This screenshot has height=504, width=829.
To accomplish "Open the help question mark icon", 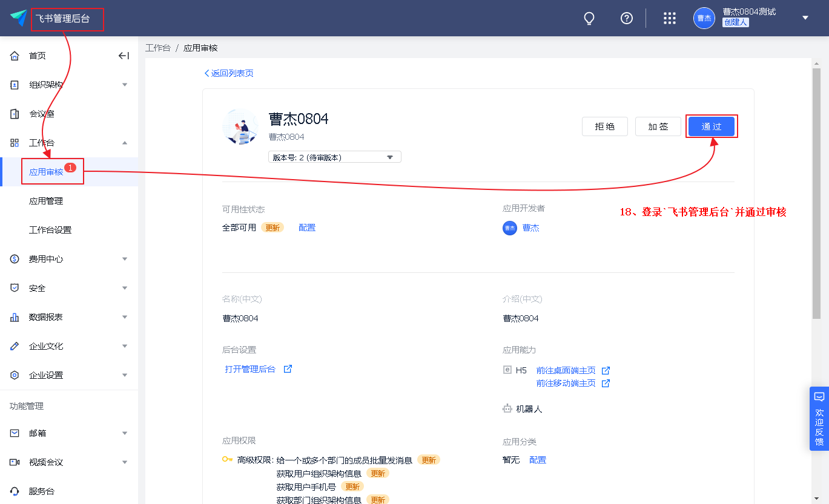I will [x=627, y=18].
